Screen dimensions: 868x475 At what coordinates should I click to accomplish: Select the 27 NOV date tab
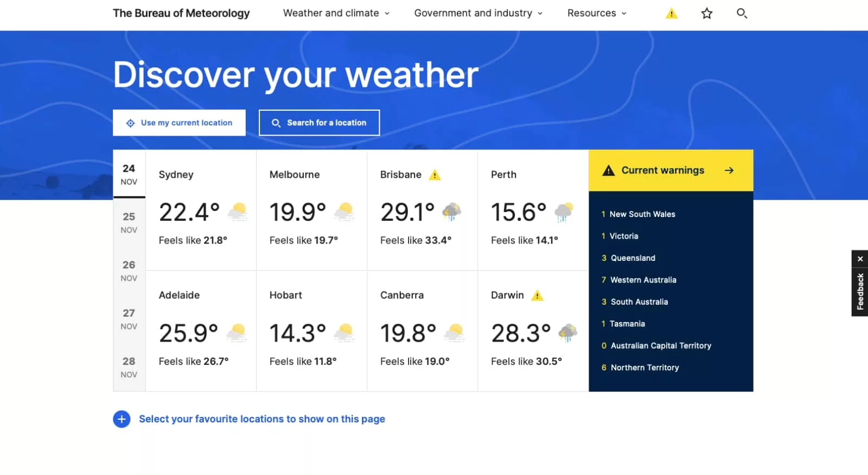[129, 319]
